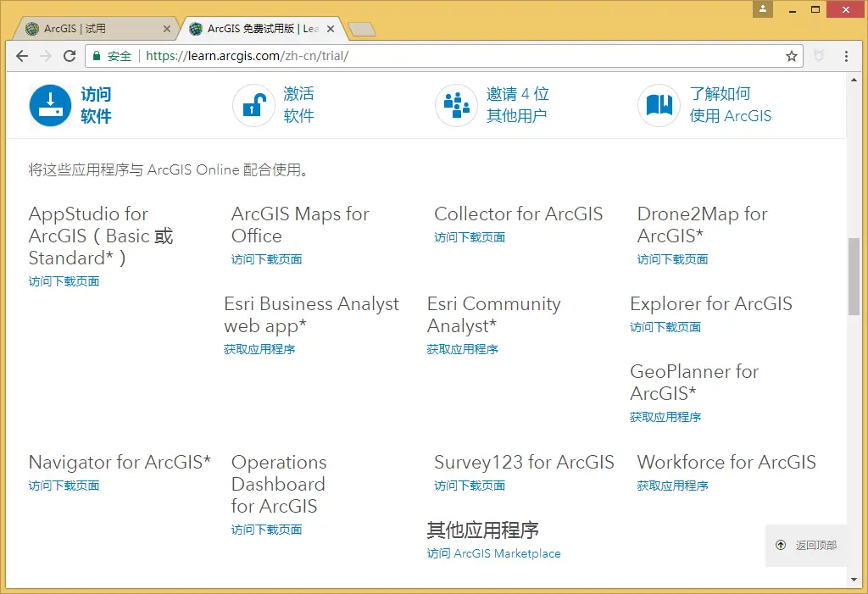Click the shield extension icon
Screen dimensions: 868x594
[819, 56]
